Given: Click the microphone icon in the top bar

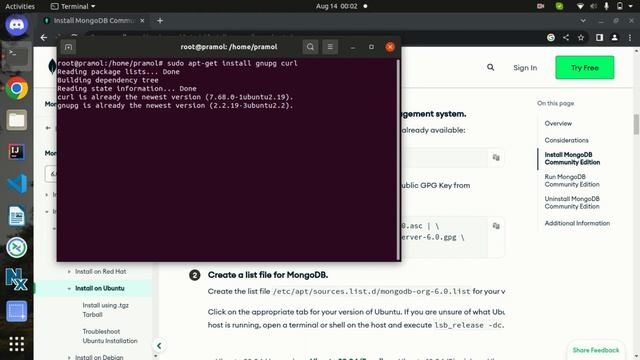Looking at the screenshot, I should (x=607, y=6).
